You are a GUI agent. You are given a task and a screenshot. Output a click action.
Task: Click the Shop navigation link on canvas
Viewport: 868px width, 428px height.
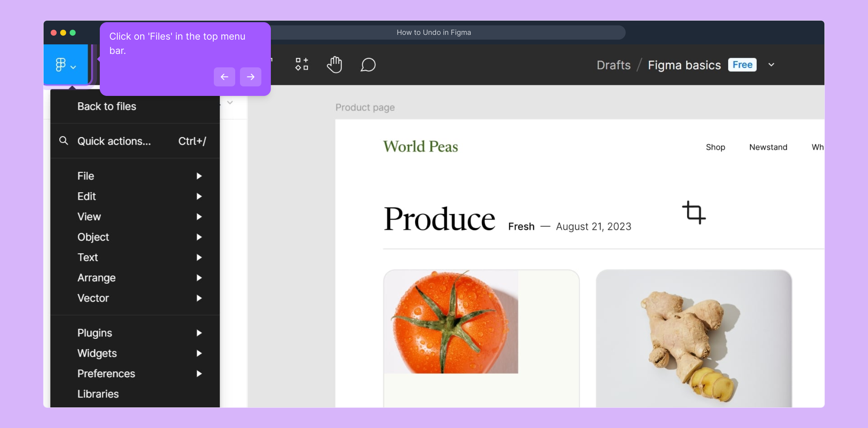click(715, 147)
